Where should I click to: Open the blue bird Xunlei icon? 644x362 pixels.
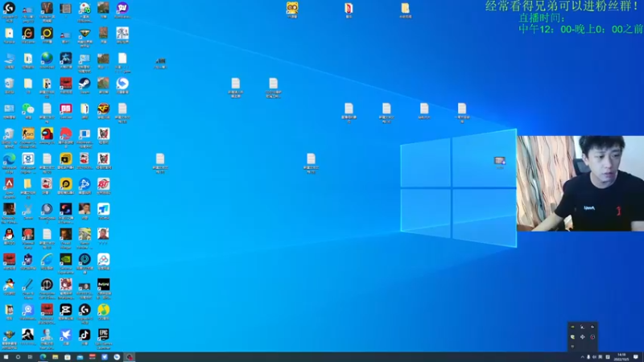pos(66,335)
